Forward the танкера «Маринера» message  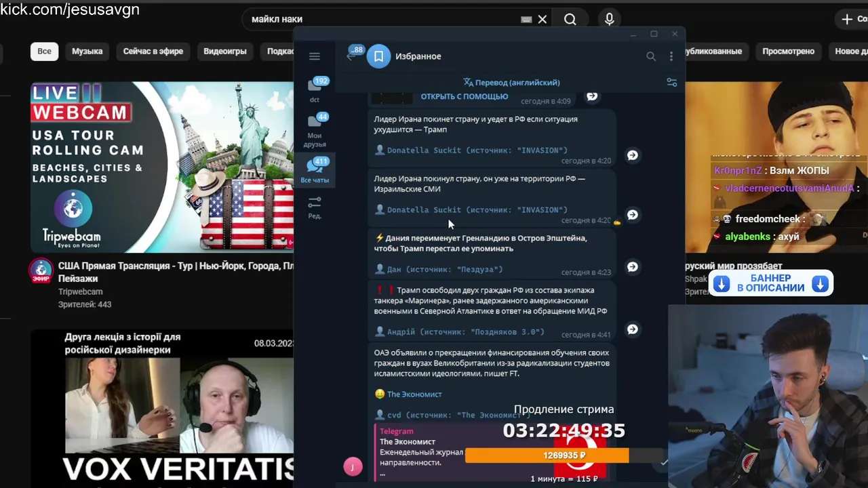coord(632,329)
